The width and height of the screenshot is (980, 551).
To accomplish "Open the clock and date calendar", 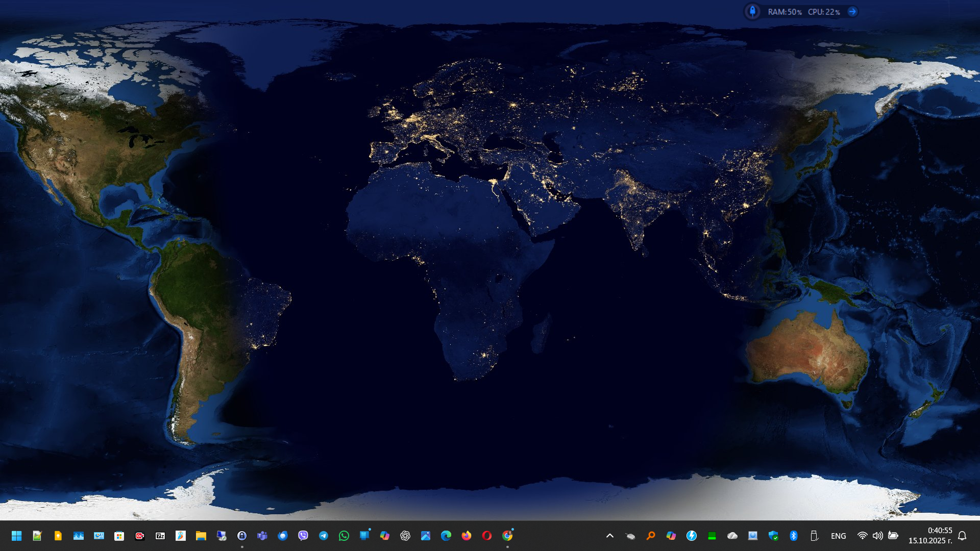I will click(930, 536).
